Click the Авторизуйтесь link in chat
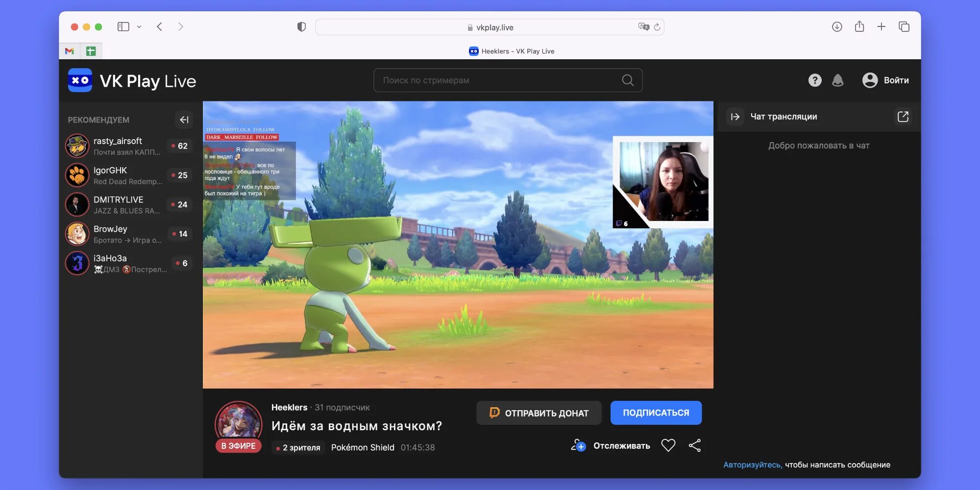 click(753, 465)
